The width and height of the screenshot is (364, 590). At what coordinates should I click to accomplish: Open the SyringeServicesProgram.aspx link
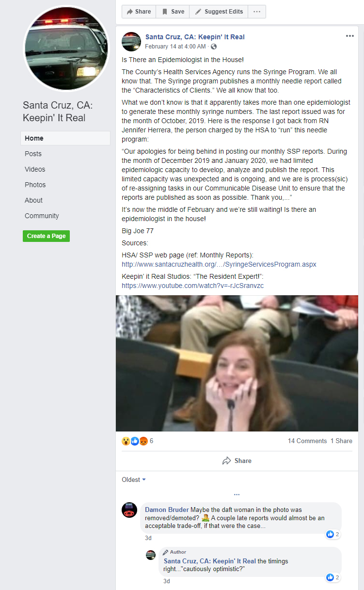click(219, 264)
